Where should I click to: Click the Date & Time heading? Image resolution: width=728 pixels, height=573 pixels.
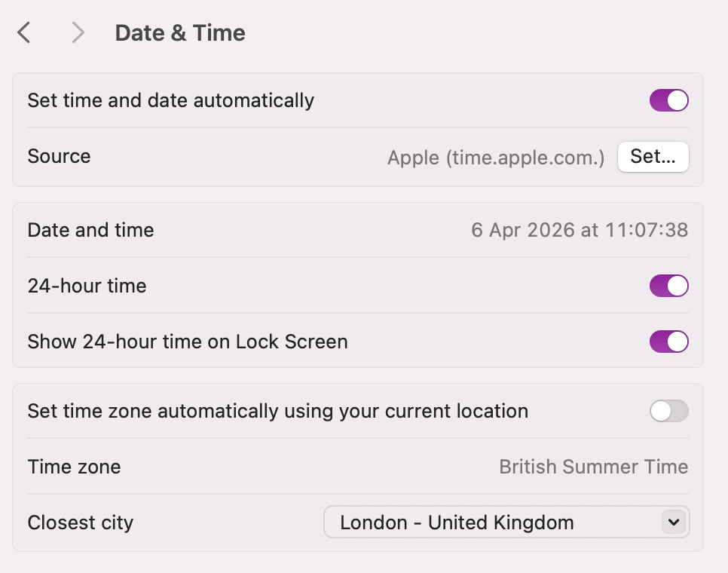179,32
